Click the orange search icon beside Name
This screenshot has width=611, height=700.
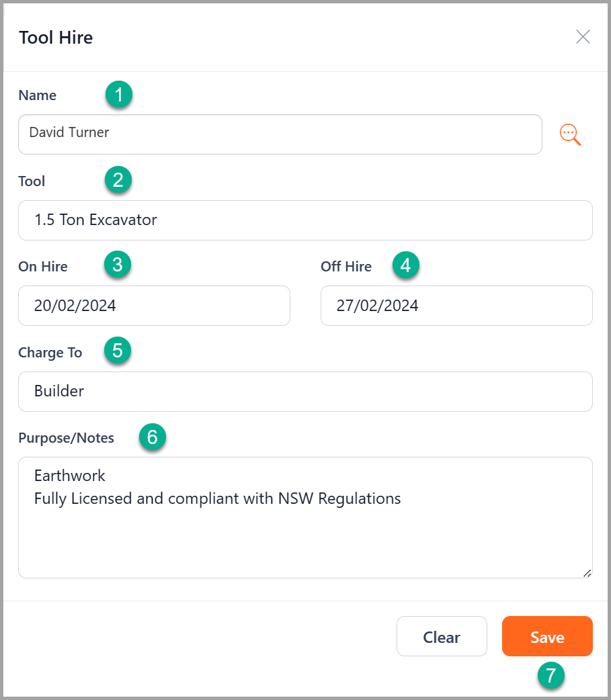click(x=570, y=134)
